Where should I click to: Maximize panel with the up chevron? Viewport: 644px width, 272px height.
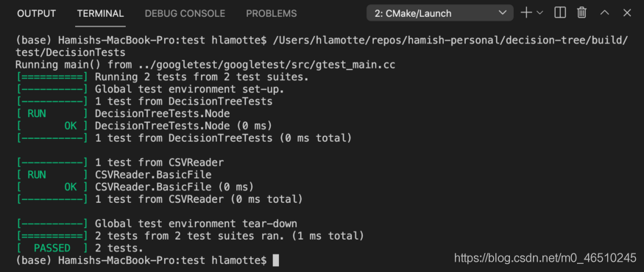tap(604, 12)
